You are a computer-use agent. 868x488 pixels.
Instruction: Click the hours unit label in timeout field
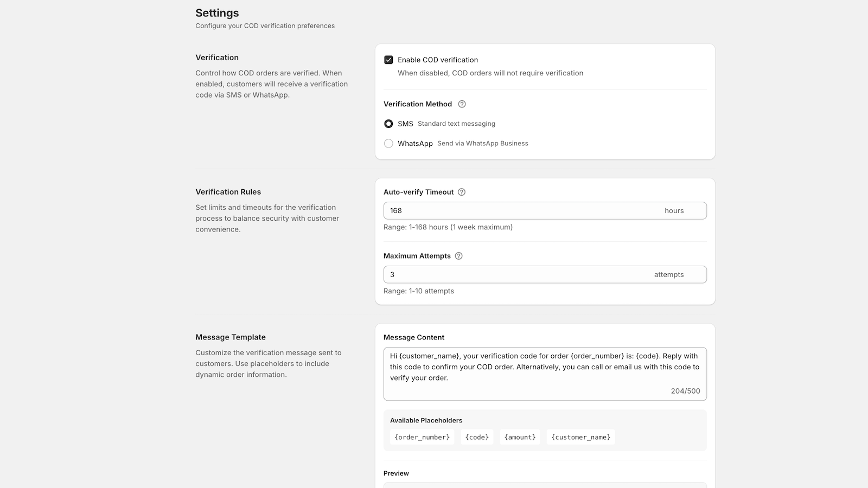click(x=674, y=210)
